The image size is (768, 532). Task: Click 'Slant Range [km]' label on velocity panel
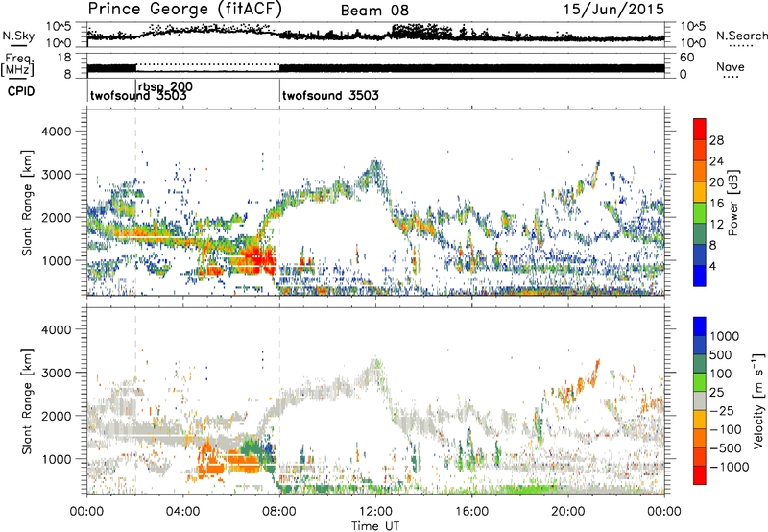click(x=27, y=401)
